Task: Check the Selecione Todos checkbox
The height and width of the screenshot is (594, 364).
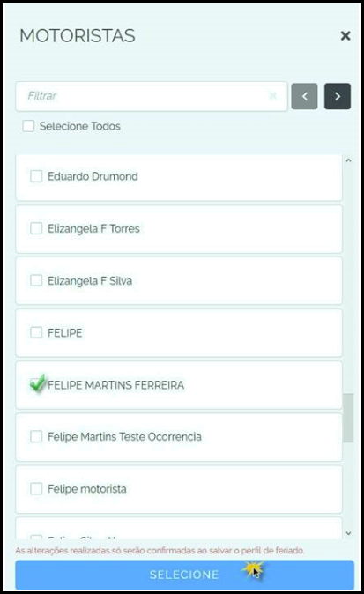Action: click(x=28, y=126)
